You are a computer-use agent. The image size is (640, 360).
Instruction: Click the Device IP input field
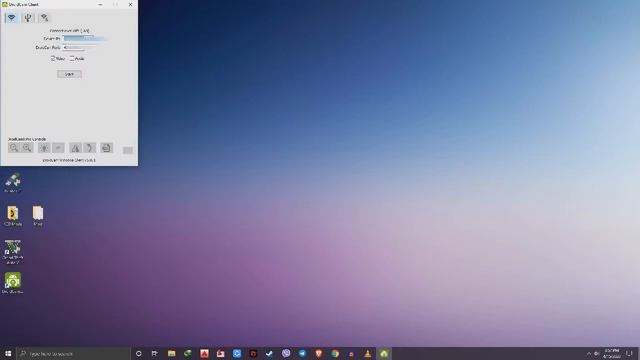[x=84, y=38]
